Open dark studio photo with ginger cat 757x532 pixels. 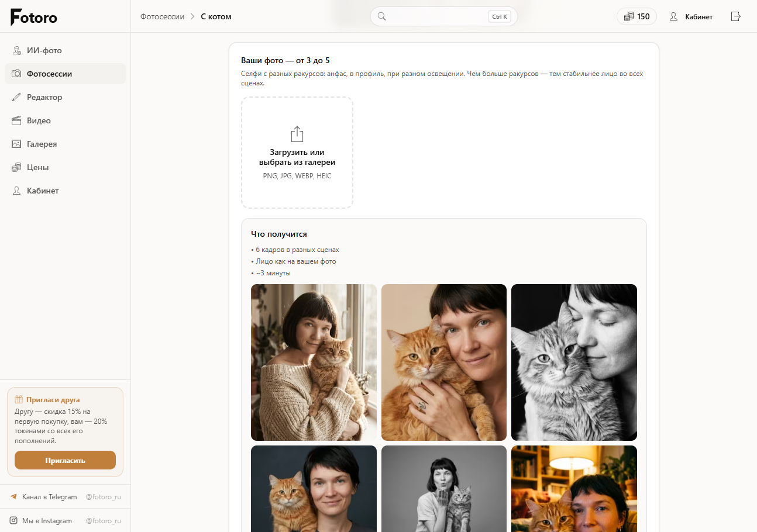(x=314, y=489)
